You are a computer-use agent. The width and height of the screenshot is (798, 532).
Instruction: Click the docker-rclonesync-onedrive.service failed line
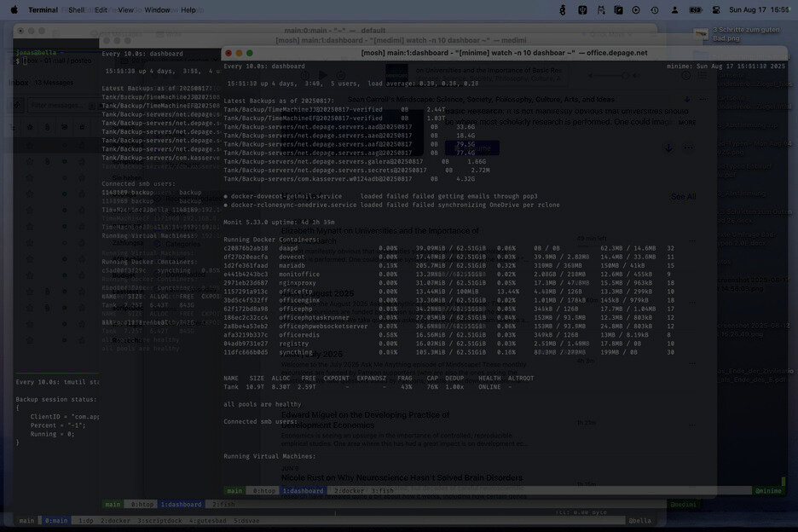392,205
